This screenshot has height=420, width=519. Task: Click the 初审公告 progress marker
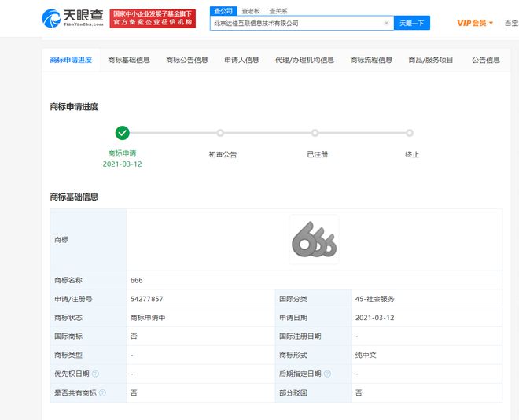pos(220,133)
